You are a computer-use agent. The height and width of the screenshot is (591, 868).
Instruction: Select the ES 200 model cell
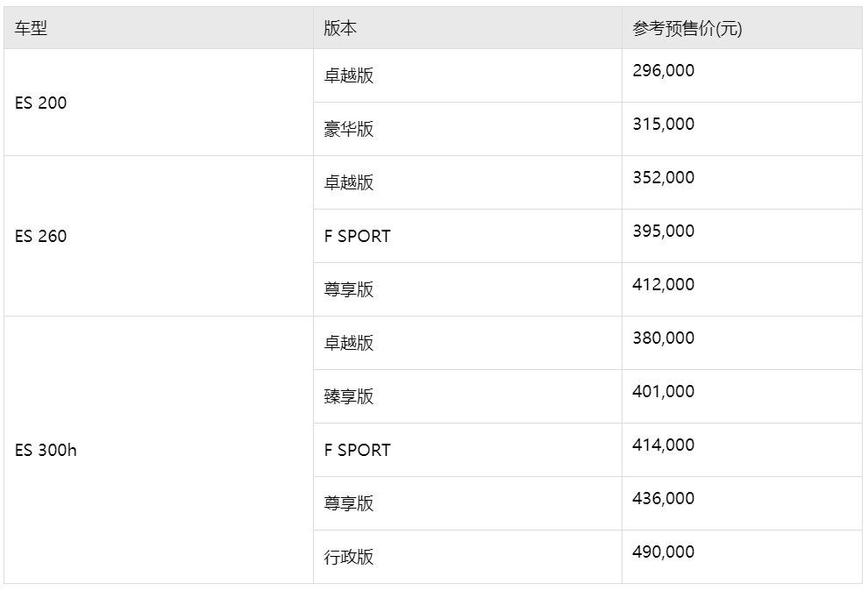pyautogui.click(x=159, y=103)
